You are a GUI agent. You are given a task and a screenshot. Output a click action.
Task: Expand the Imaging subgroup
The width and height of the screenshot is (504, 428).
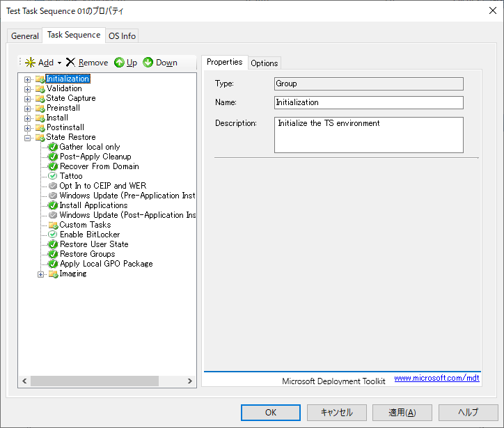click(40, 274)
